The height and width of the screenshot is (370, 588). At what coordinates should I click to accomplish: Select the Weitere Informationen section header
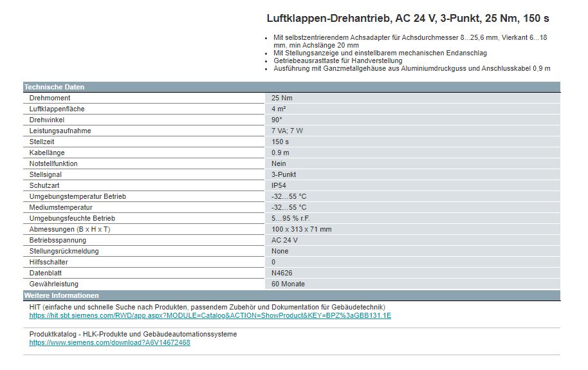pyautogui.click(x=62, y=295)
